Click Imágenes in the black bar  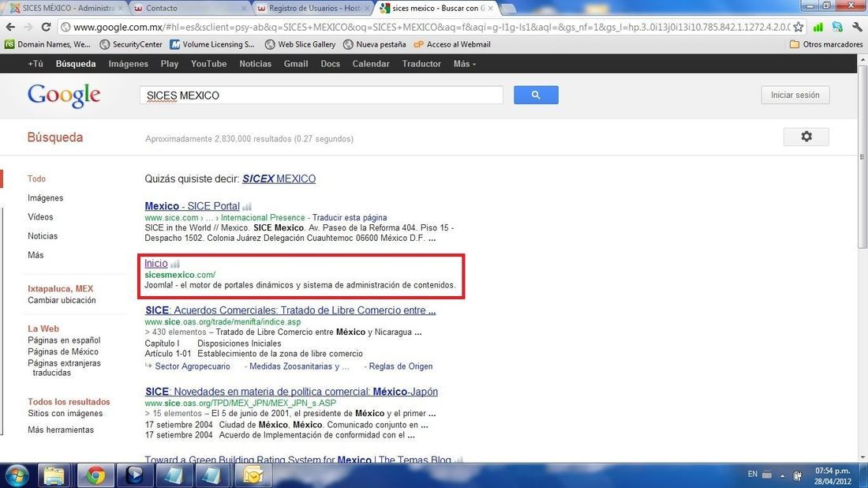pos(129,64)
